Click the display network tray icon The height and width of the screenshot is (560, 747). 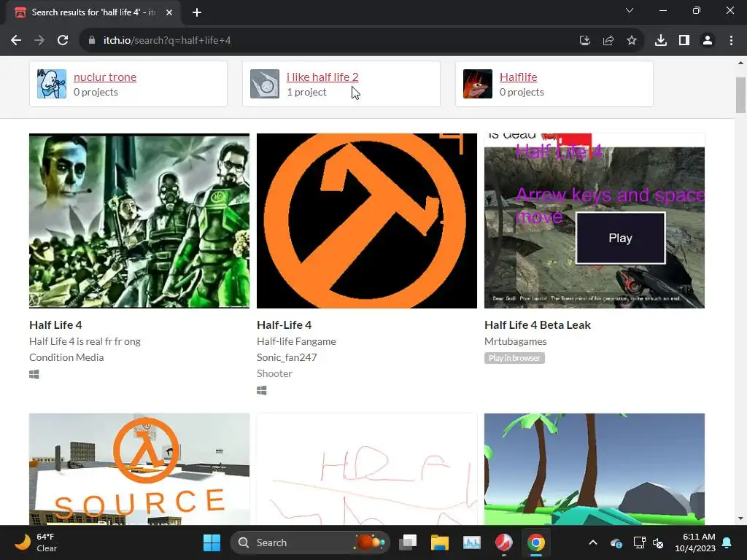pos(639,542)
